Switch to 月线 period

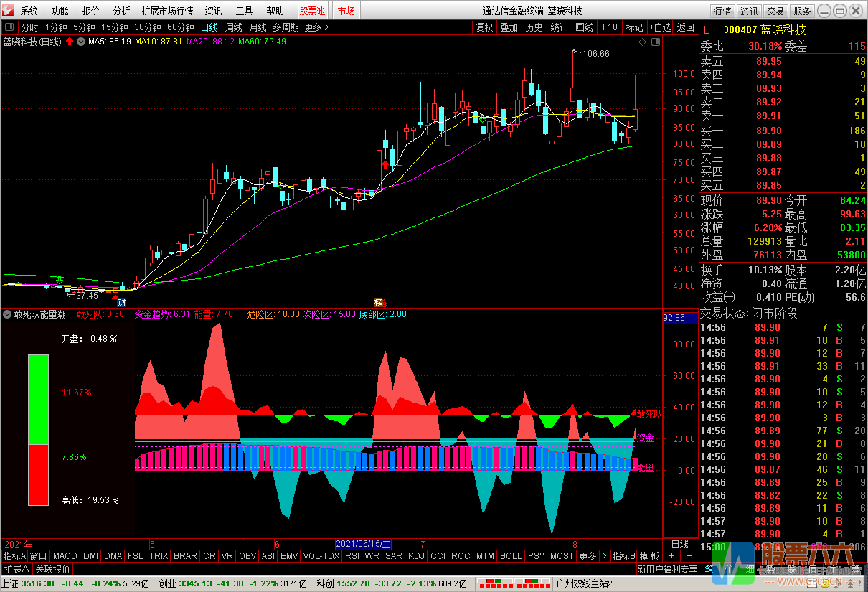[x=258, y=27]
